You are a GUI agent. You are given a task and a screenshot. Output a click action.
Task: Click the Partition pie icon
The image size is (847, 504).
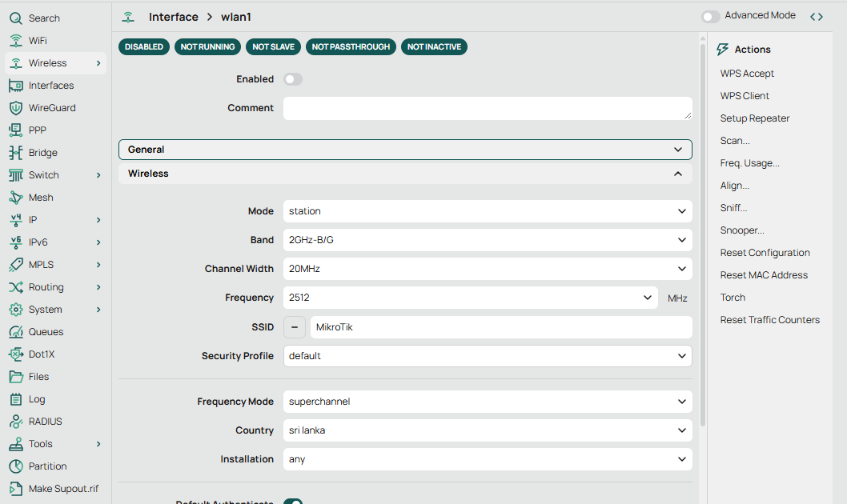pyautogui.click(x=15, y=466)
